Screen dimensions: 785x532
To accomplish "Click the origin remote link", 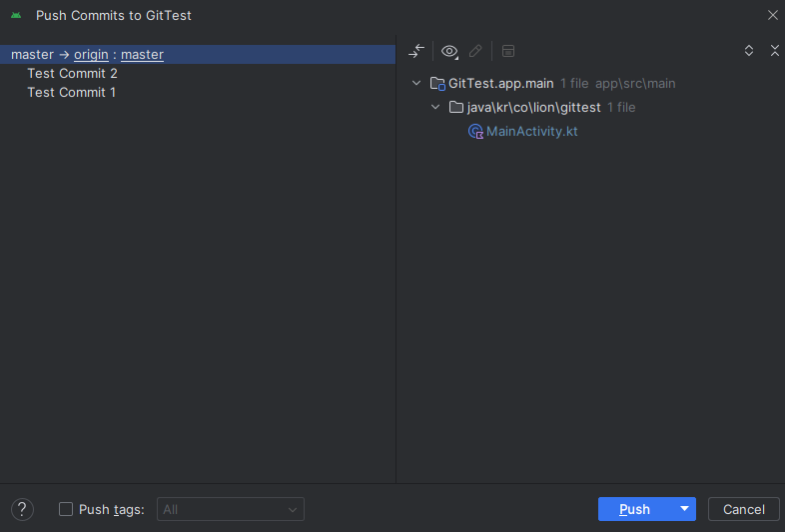I will pos(91,55).
